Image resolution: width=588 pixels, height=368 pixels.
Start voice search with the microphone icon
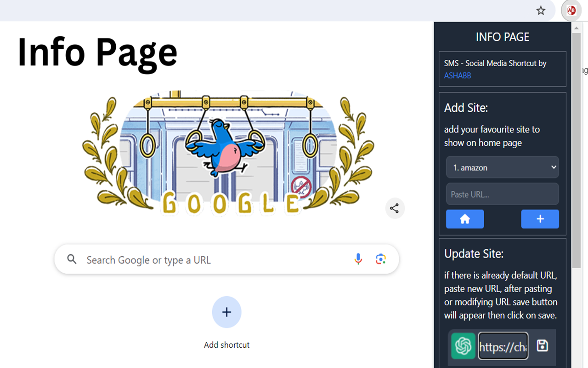(x=358, y=259)
